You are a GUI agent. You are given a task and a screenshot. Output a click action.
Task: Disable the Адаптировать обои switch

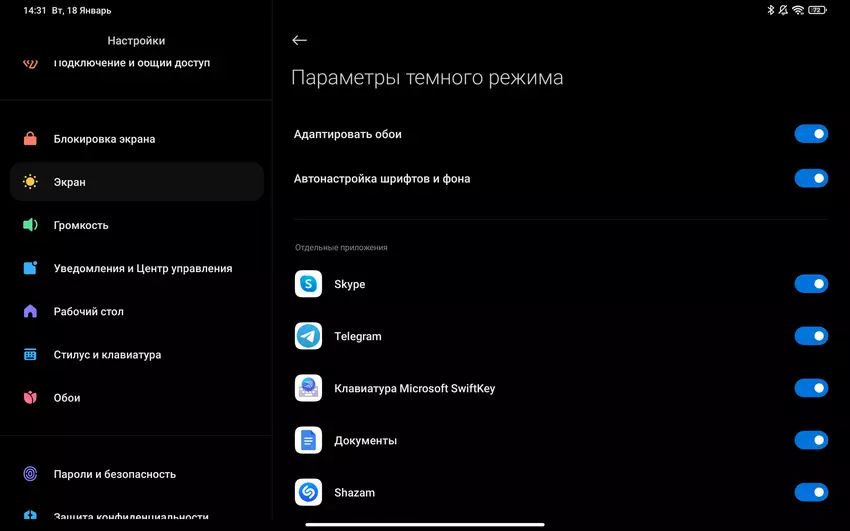point(811,134)
